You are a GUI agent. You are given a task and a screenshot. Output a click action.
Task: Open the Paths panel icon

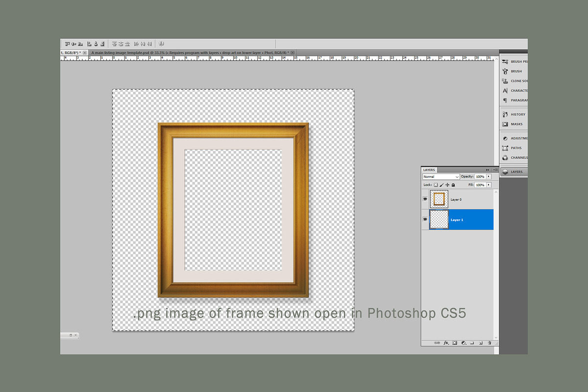[505, 148]
